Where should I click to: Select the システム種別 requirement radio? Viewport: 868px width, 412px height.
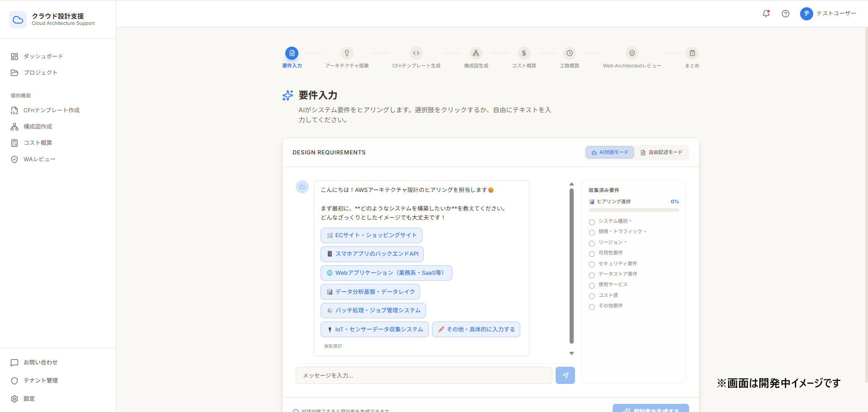(x=592, y=222)
